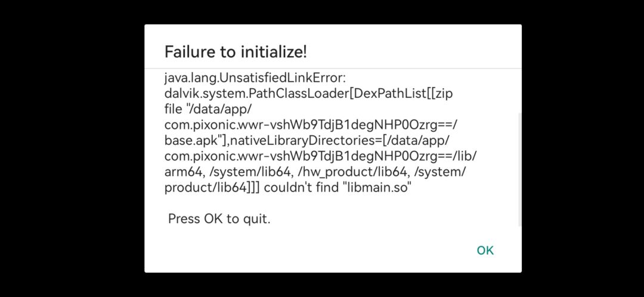The width and height of the screenshot is (644, 297).
Task: Click the product/lib64]]] text at the line start
Action: point(212,188)
